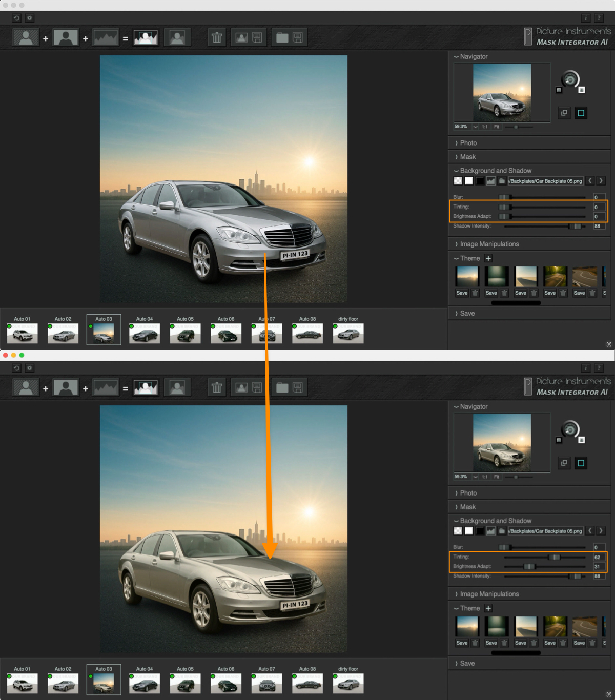
Task: Click the browse folder icon beside the bottom backplate path
Action: click(502, 531)
